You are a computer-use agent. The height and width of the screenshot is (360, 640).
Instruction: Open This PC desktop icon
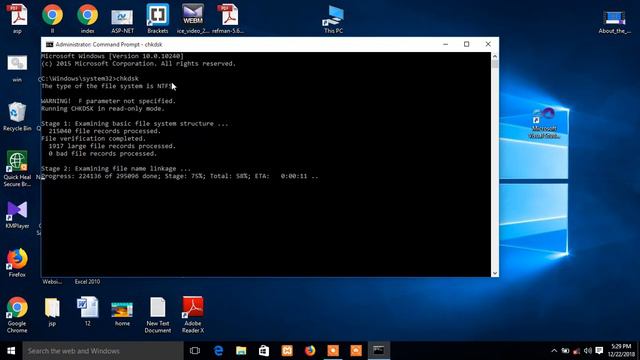pyautogui.click(x=333, y=19)
